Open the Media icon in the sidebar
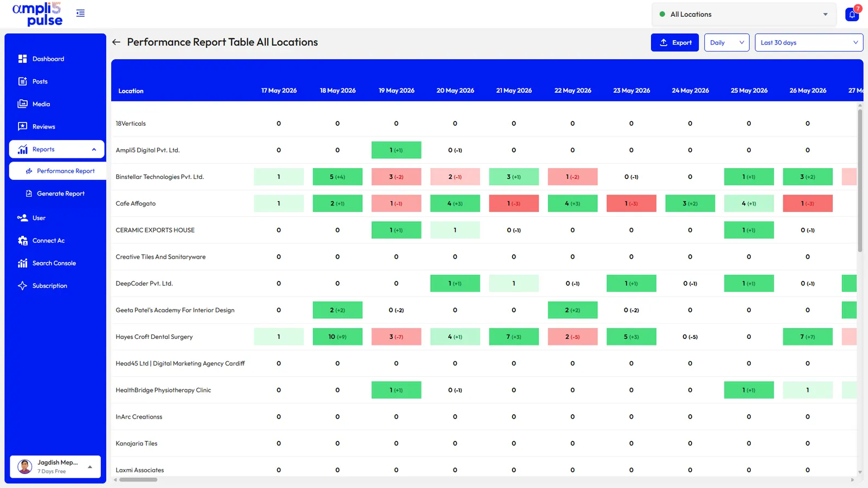 pos(22,104)
